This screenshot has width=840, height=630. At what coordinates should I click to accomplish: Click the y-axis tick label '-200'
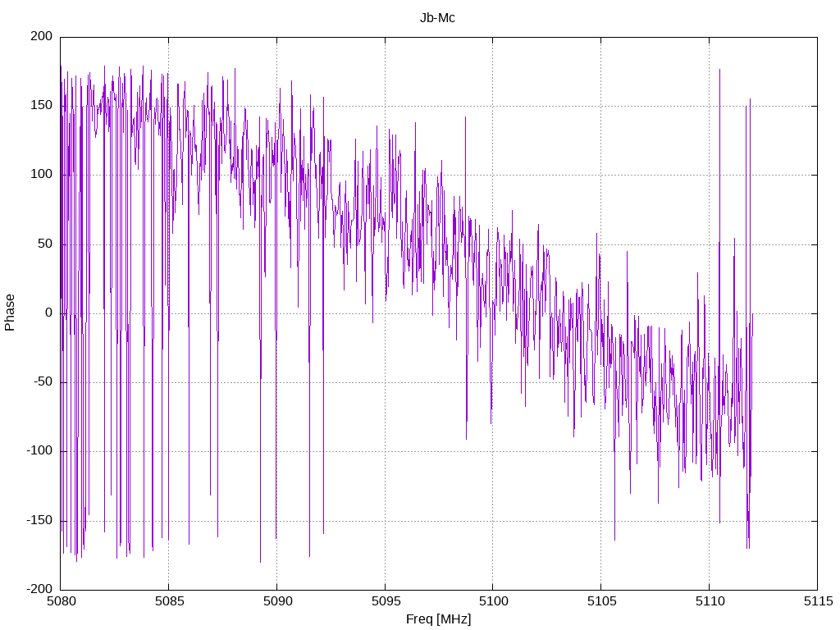pyautogui.click(x=39, y=589)
